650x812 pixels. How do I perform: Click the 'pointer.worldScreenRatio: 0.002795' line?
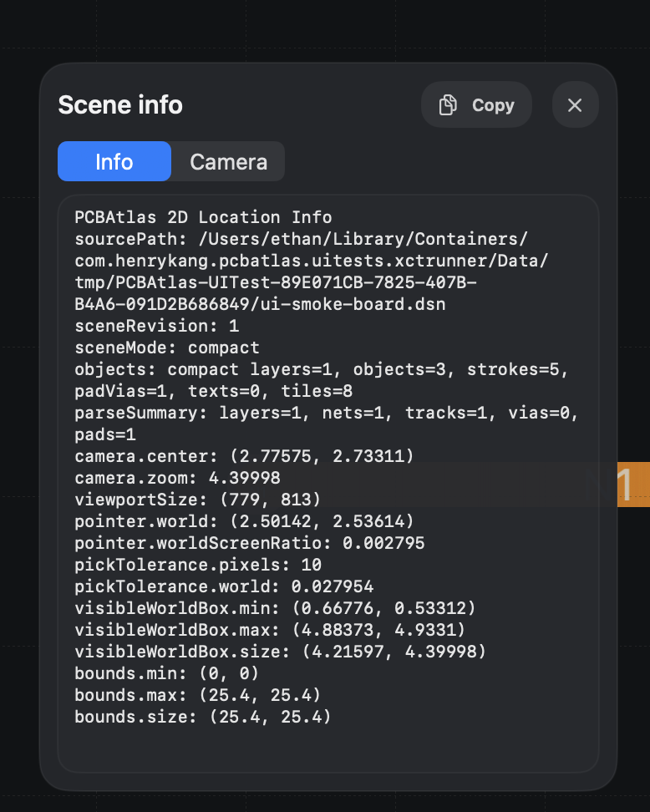pyautogui.click(x=250, y=543)
